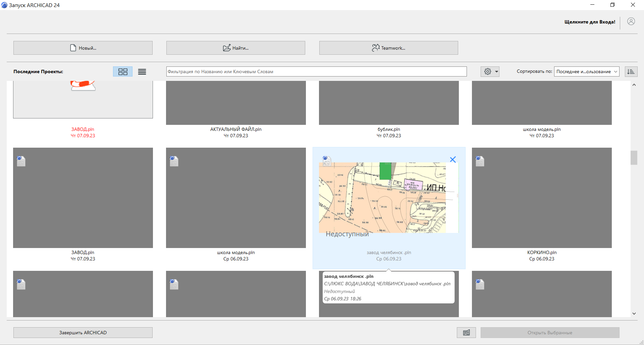The width and height of the screenshot is (644, 345).
Task: Open the Teamwork... button
Action: point(389,48)
